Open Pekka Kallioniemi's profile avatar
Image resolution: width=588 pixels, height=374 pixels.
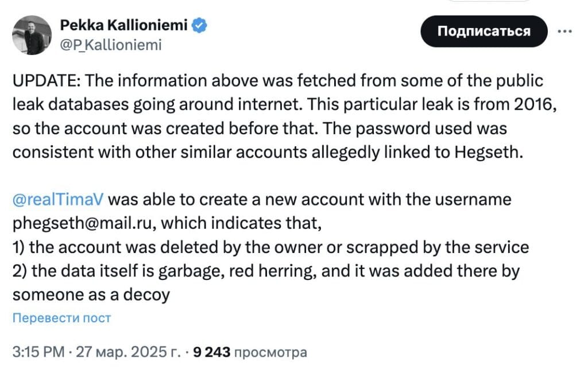coord(32,35)
